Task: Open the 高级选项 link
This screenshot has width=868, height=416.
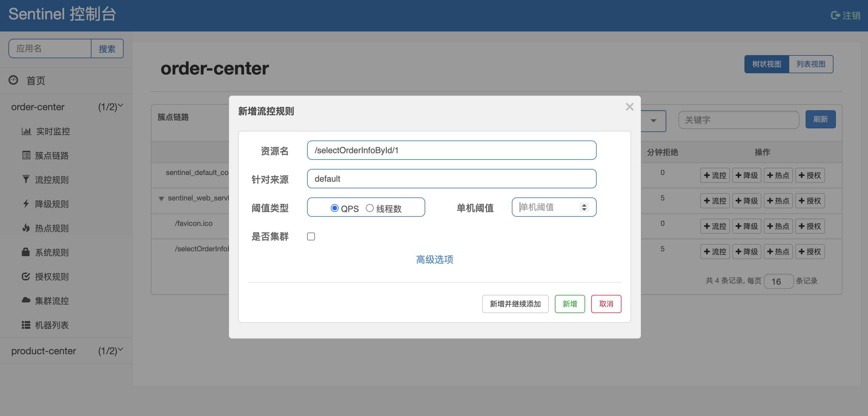Action: (434, 259)
